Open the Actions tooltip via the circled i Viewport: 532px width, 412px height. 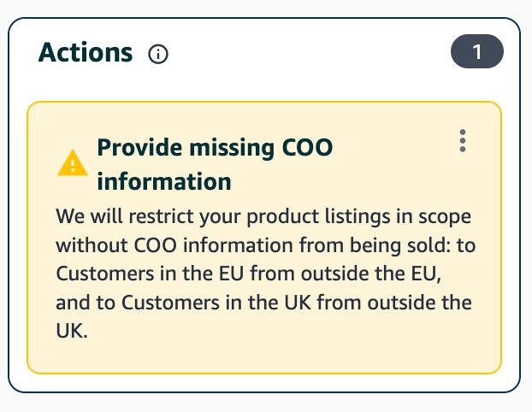point(158,54)
